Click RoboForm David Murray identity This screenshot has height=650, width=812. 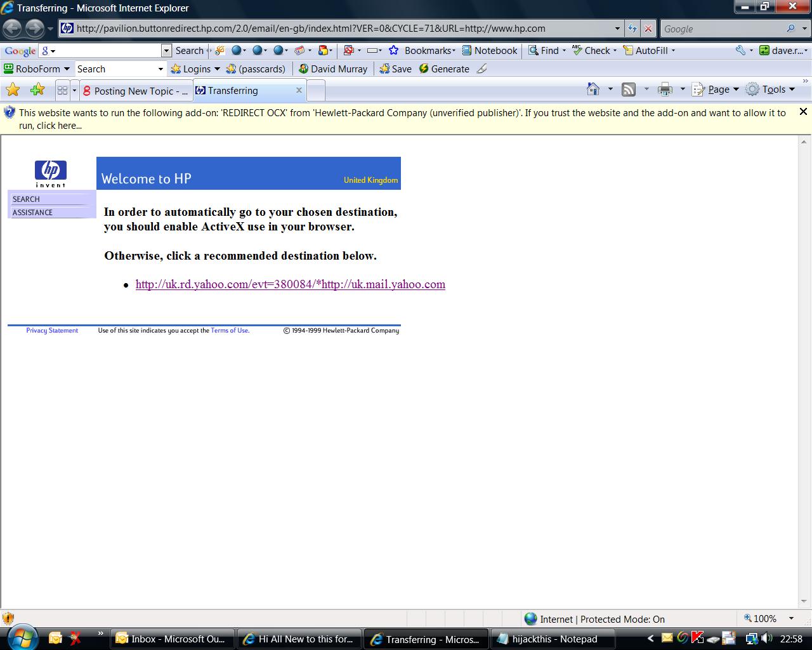(333, 69)
